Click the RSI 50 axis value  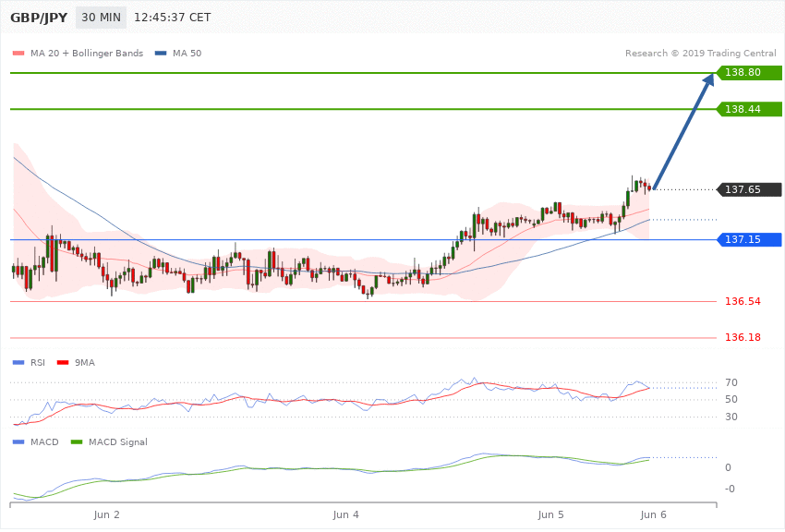731,399
